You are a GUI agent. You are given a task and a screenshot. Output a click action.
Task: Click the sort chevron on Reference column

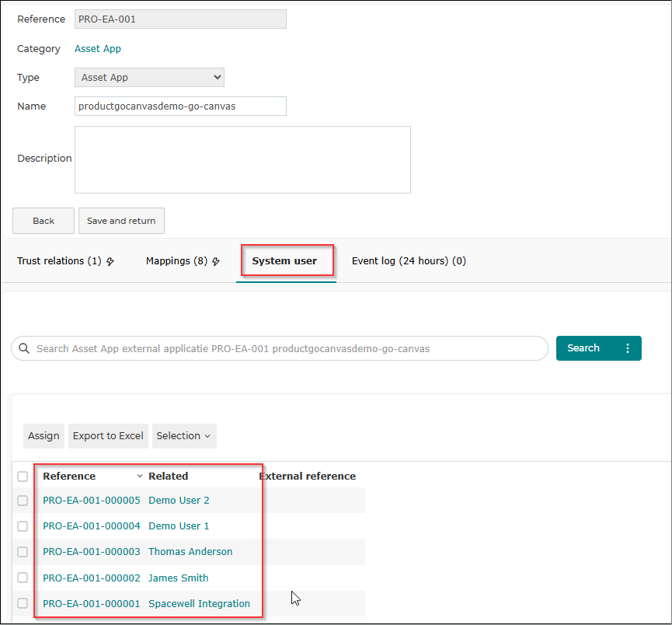point(140,477)
